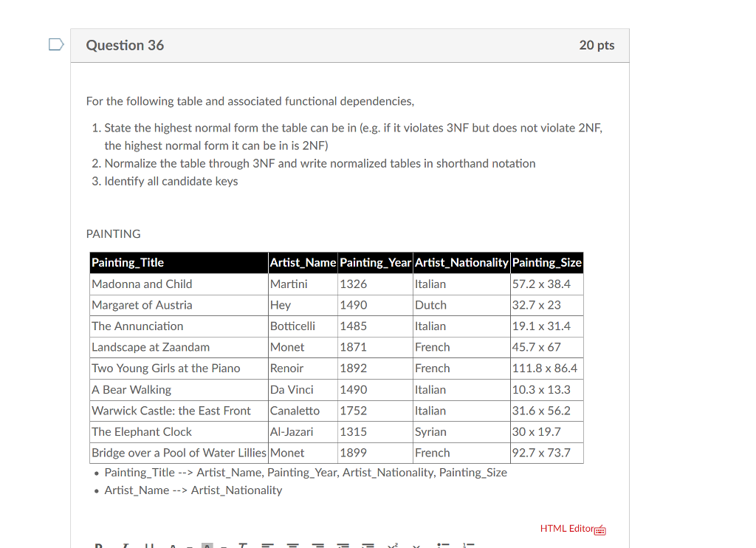Click the Canaletto artist cell
The image size is (756, 548).
(303, 411)
